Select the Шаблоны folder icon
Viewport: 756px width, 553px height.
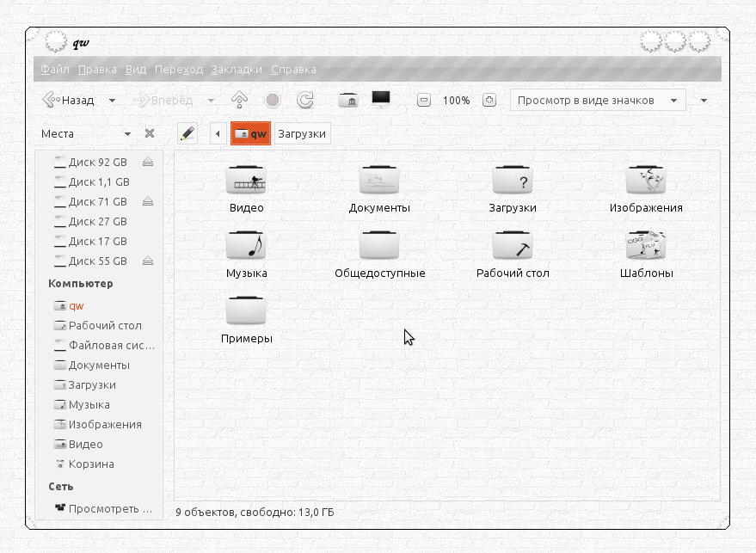click(x=646, y=245)
